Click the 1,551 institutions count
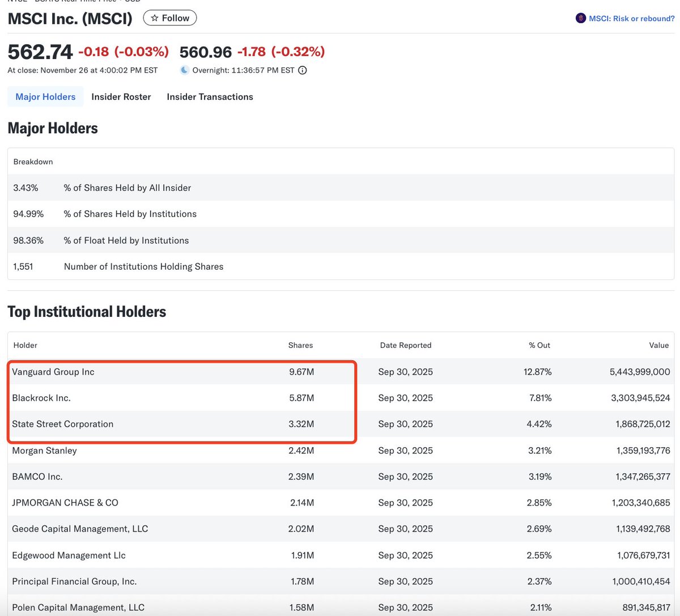 (x=23, y=266)
